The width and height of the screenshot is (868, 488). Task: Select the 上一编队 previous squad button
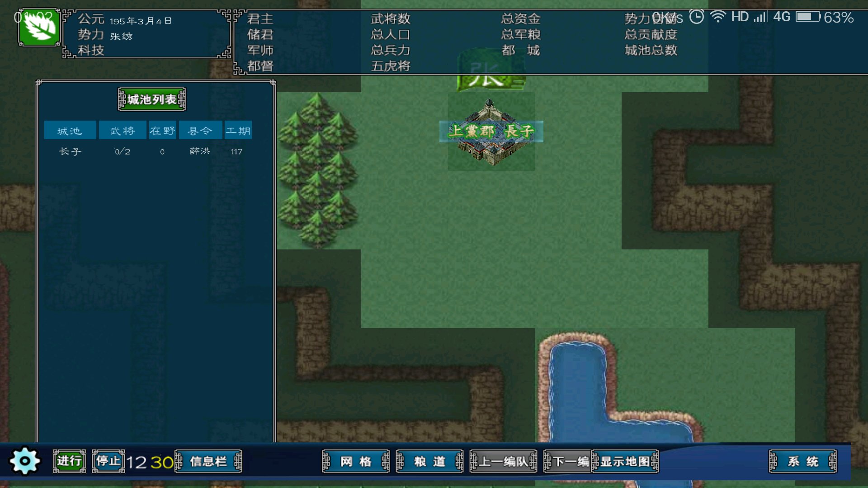tap(503, 461)
